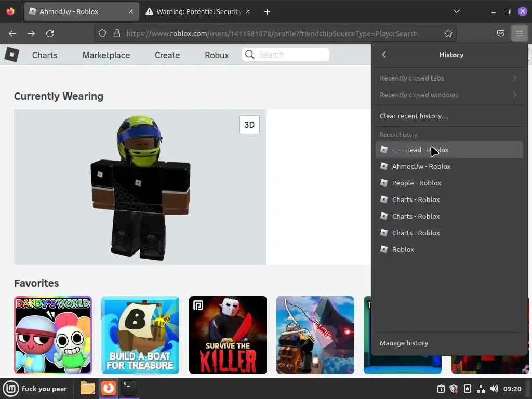Viewport: 532px width, 399px height.
Task: Close the Warning: Potential Security tab
Action: click(x=248, y=11)
